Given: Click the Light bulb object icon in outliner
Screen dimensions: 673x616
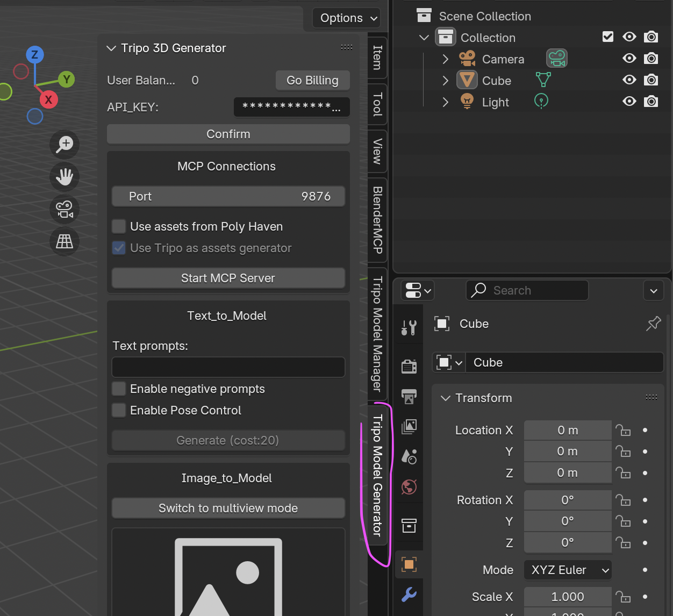Looking at the screenshot, I should click(x=467, y=102).
